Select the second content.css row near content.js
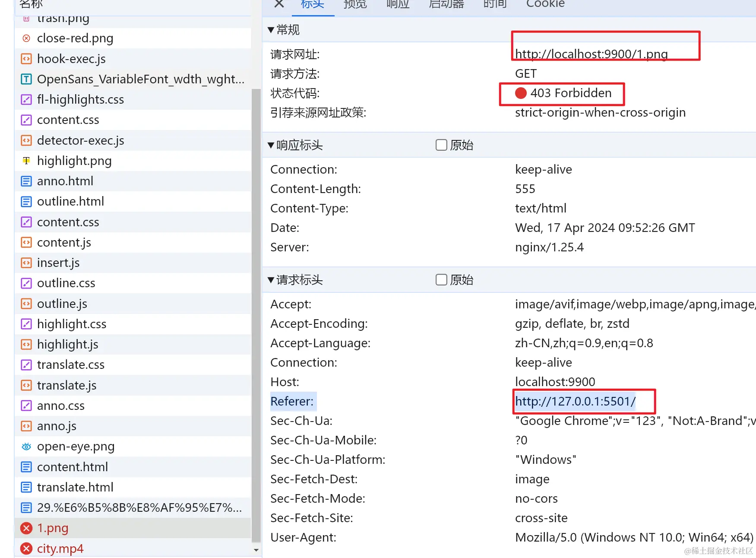The width and height of the screenshot is (756, 558). [133, 222]
